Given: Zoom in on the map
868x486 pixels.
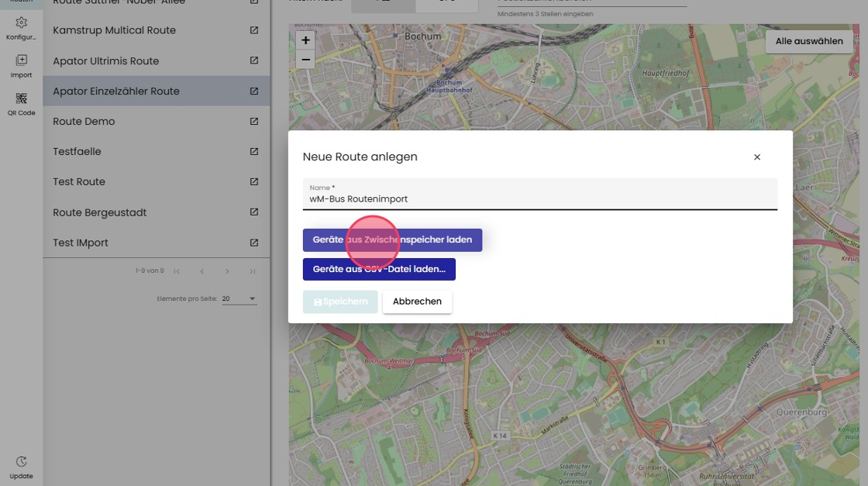Looking at the screenshot, I should pos(305,40).
